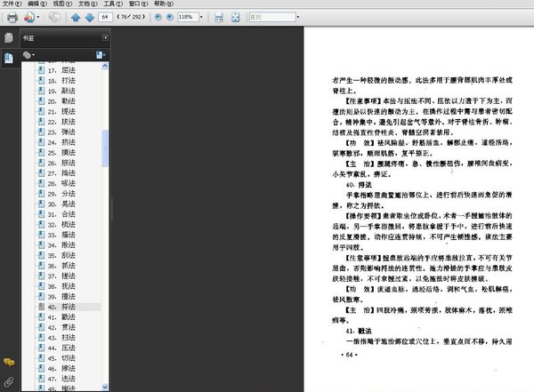Expand the find search box dropdown
This screenshot has height=392, width=534.
click(295, 17)
